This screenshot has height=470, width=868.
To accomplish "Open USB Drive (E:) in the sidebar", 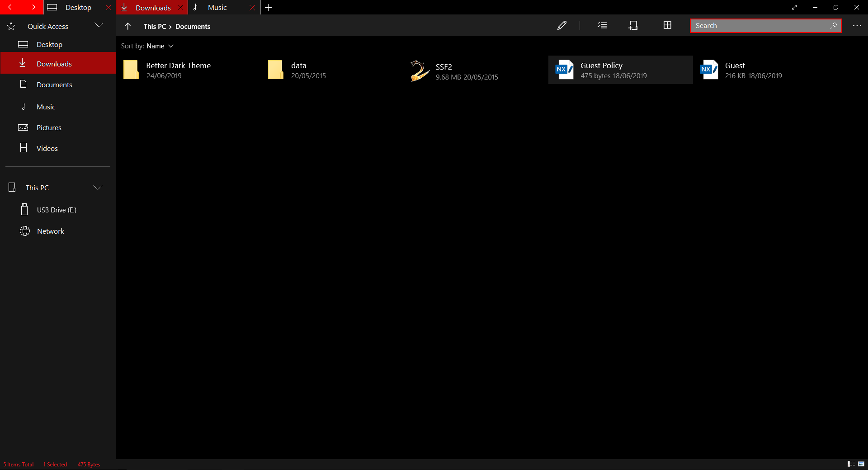I will (56, 209).
